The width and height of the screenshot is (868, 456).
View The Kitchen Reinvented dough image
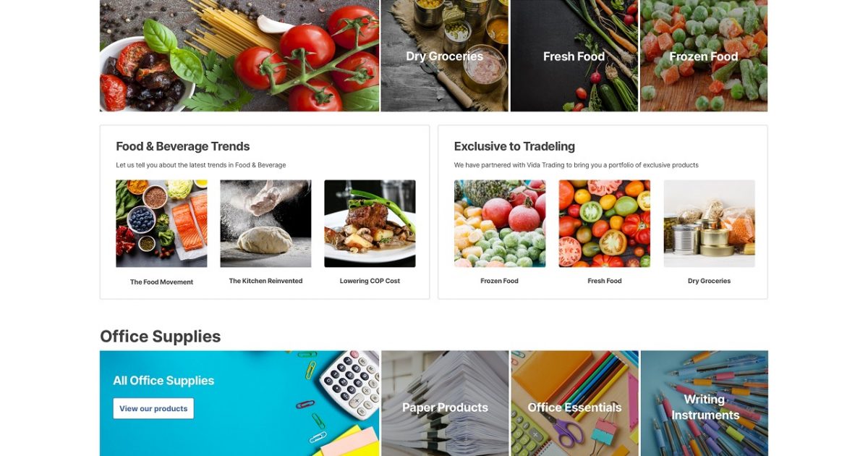[x=265, y=224]
